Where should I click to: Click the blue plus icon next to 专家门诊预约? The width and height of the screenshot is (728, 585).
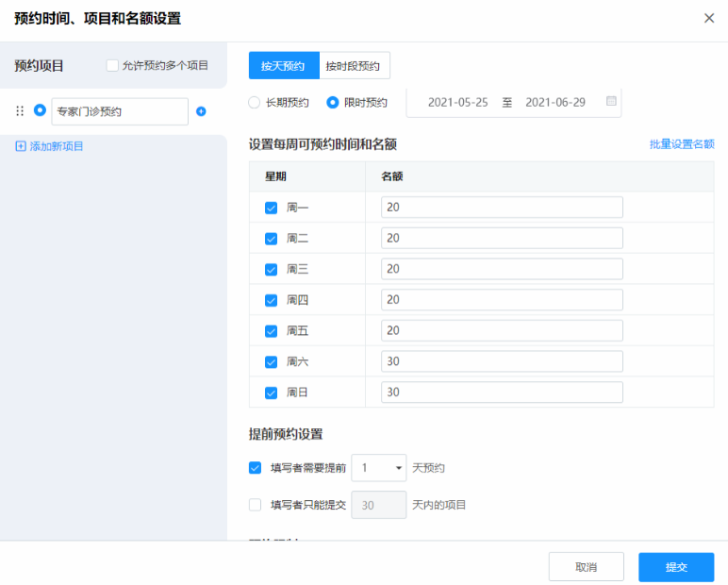pyautogui.click(x=201, y=111)
